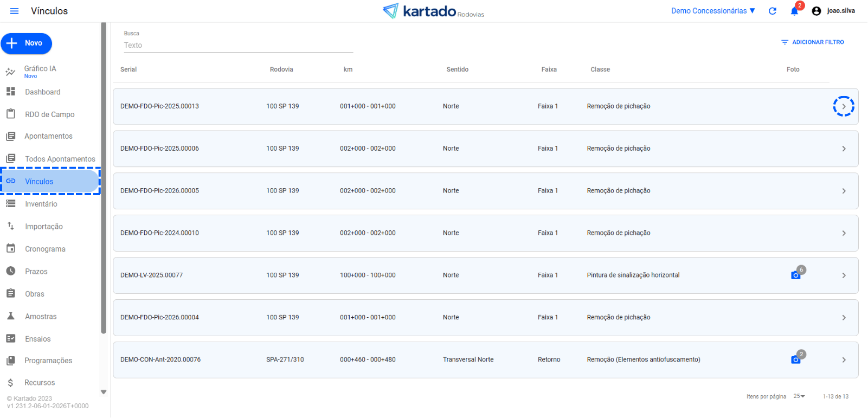Click the joao.silva user account icon
The image size is (868, 418).
[x=816, y=11]
